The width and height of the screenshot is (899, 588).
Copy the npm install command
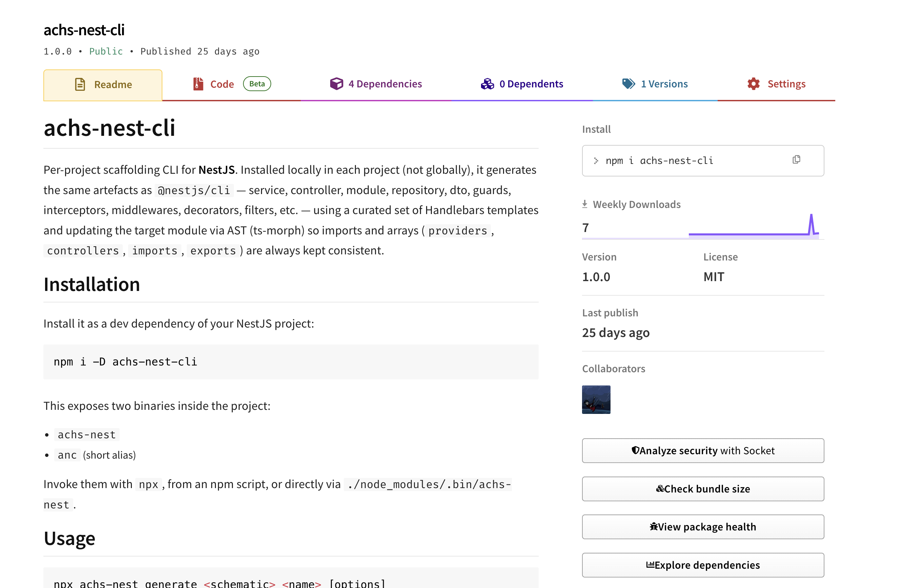[x=796, y=160]
